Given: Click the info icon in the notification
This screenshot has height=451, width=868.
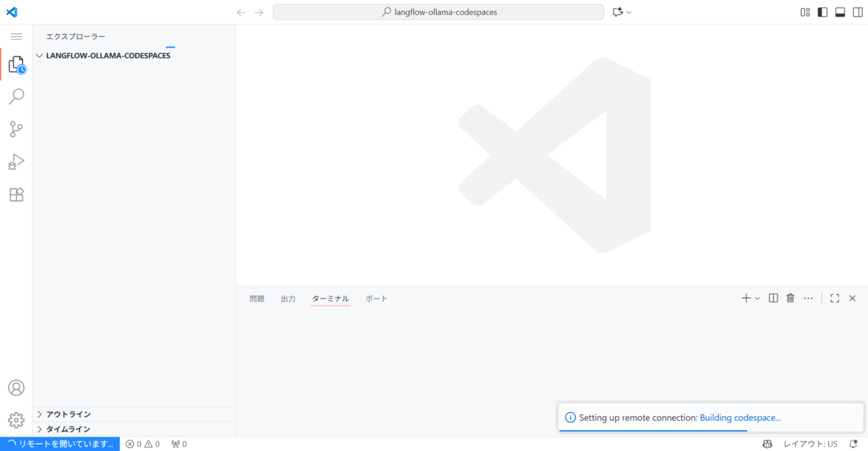Looking at the screenshot, I should 570,418.
